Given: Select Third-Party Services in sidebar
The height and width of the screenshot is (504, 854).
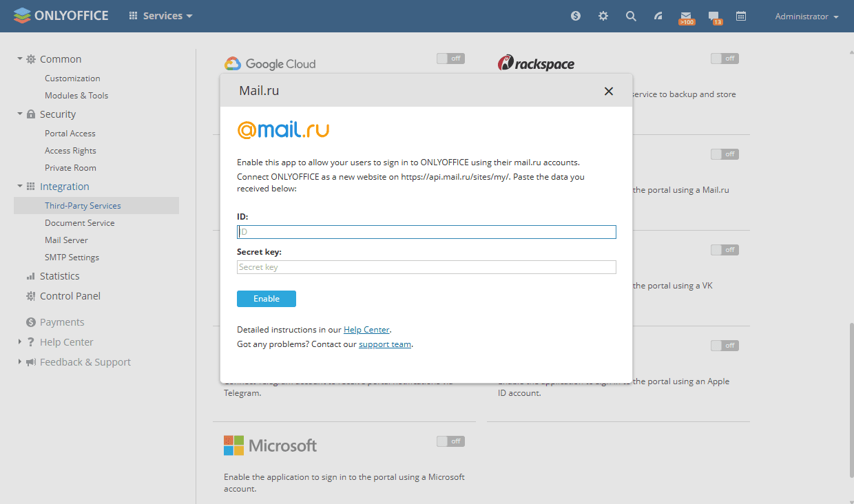Looking at the screenshot, I should 96,206.
